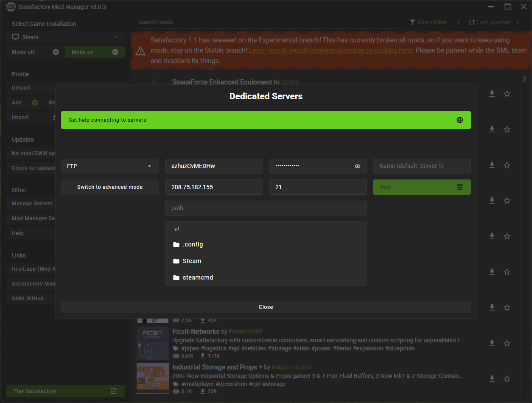Click the Search mods field

(x=270, y=22)
